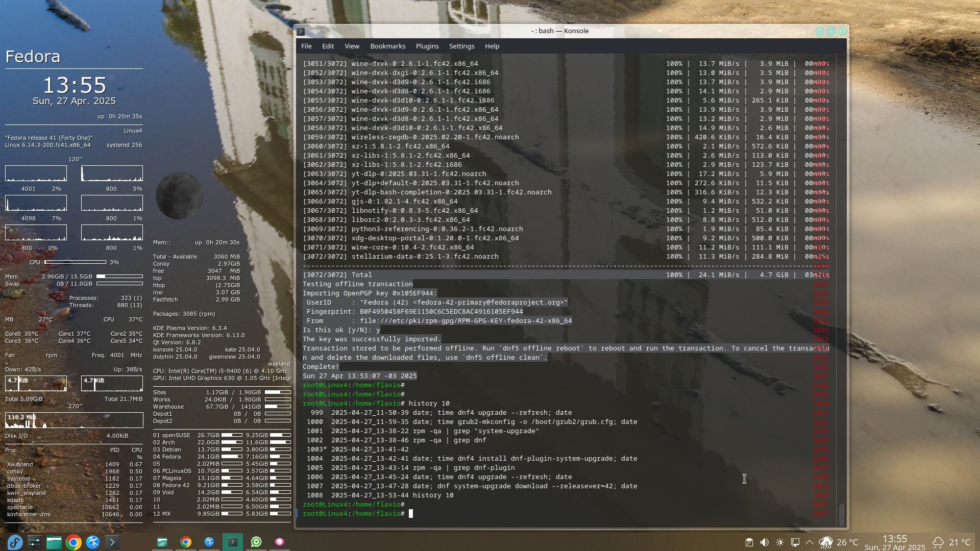Click history entry 999 dnf4 upgrade --refresh
This screenshot has width=980, height=551.
442,413
